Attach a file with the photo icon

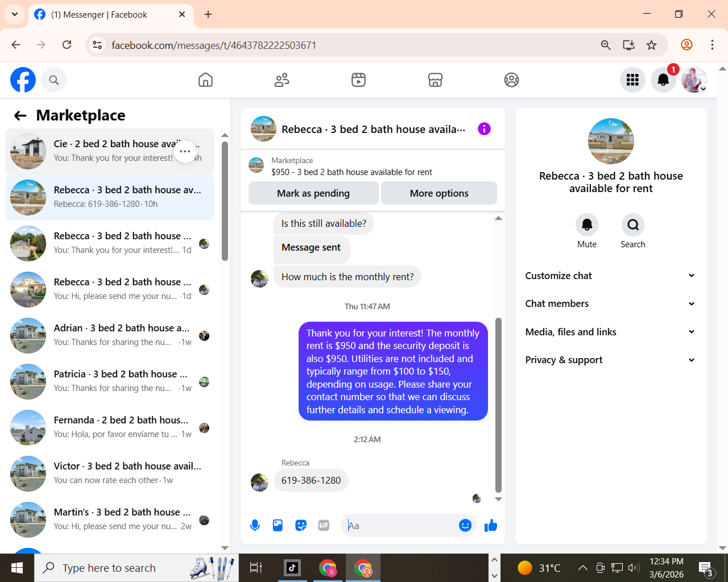pos(278,526)
